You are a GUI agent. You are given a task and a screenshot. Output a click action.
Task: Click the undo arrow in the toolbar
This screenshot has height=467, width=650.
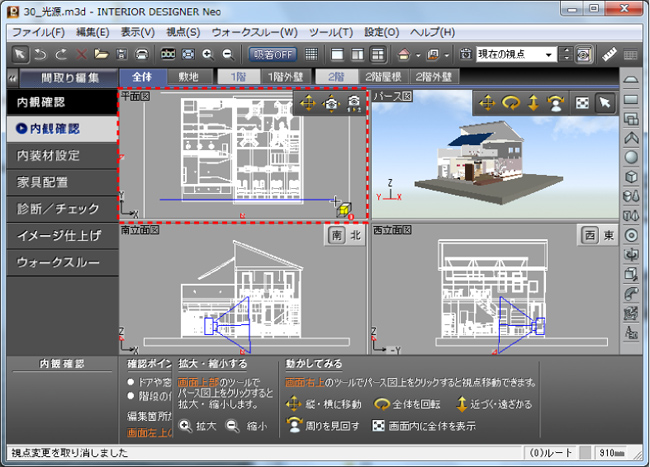coord(40,53)
